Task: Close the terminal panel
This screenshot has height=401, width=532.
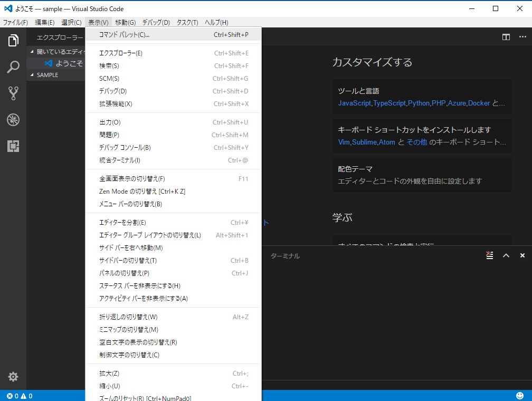Action: click(x=522, y=255)
